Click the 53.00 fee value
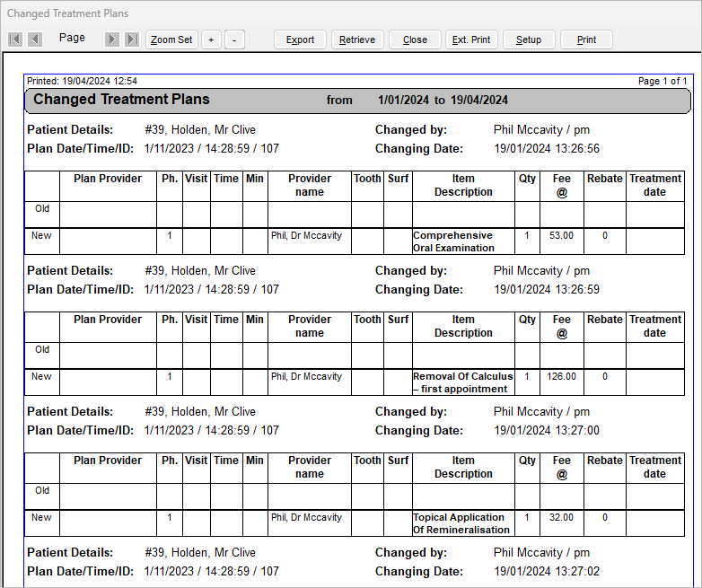This screenshot has width=702, height=588. coord(561,236)
